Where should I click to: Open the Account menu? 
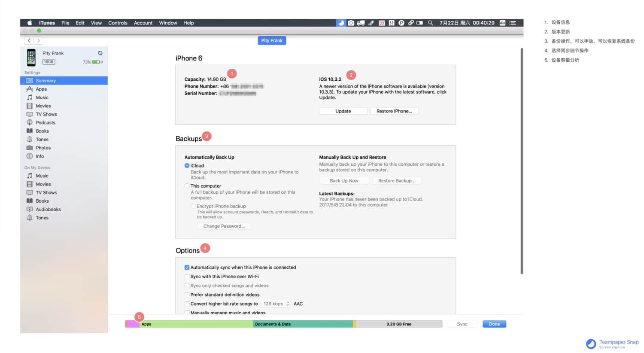click(x=143, y=23)
